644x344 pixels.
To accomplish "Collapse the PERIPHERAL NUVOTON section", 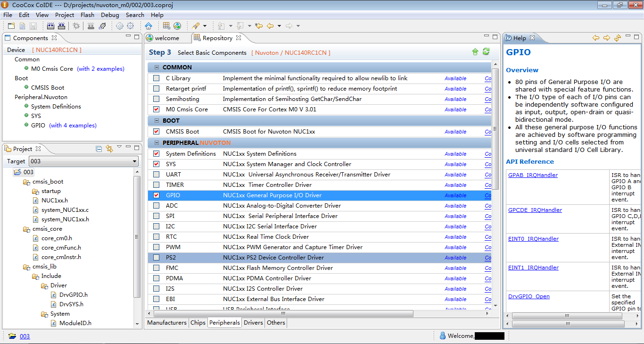I will 156,143.
